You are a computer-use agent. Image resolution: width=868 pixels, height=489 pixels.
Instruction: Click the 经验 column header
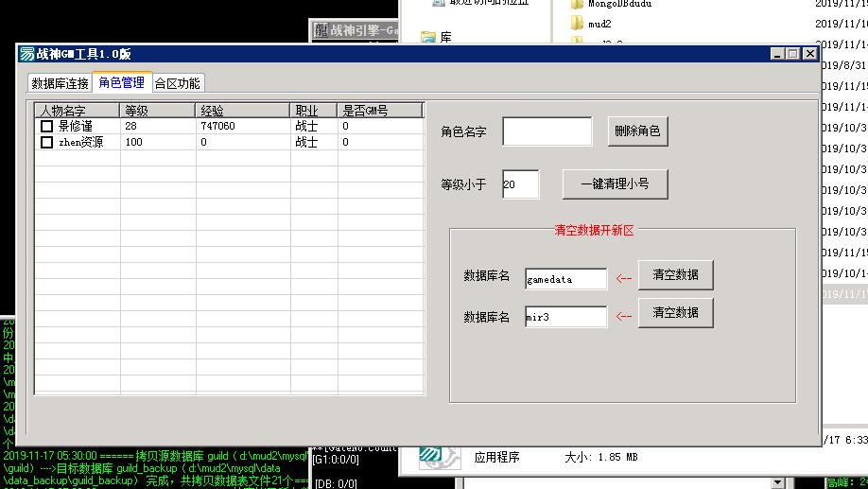[x=242, y=111]
